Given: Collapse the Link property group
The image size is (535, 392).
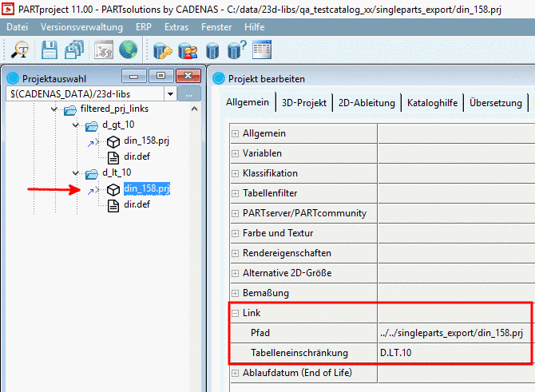Looking at the screenshot, I should click(235, 313).
